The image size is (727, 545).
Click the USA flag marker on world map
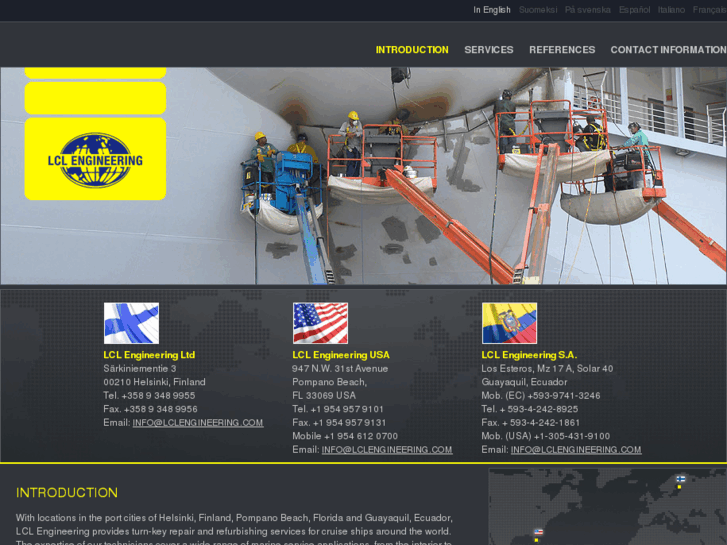tap(538, 532)
